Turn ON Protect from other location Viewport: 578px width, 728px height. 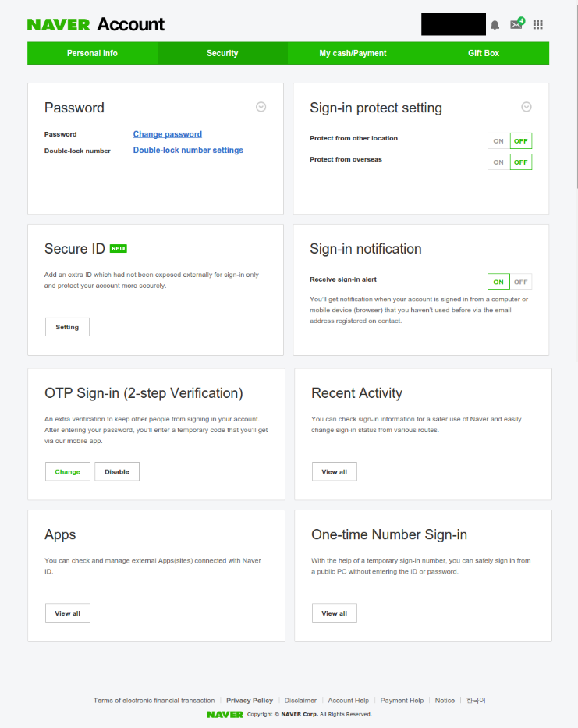pos(498,141)
